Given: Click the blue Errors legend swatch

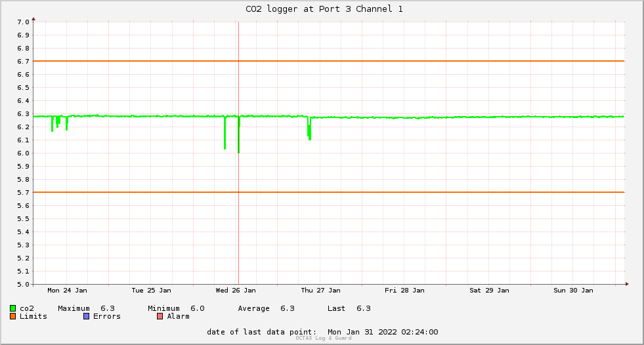Looking at the screenshot, I should tap(86, 316).
